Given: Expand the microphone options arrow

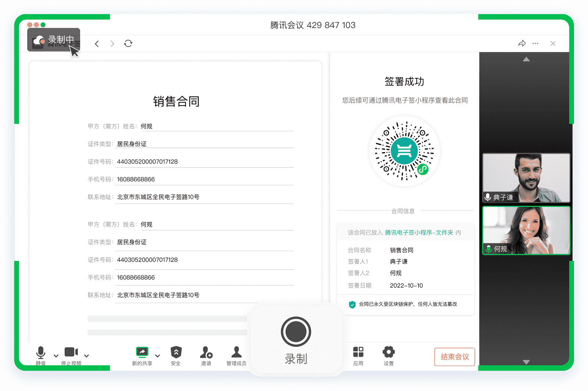Looking at the screenshot, I should (56, 356).
